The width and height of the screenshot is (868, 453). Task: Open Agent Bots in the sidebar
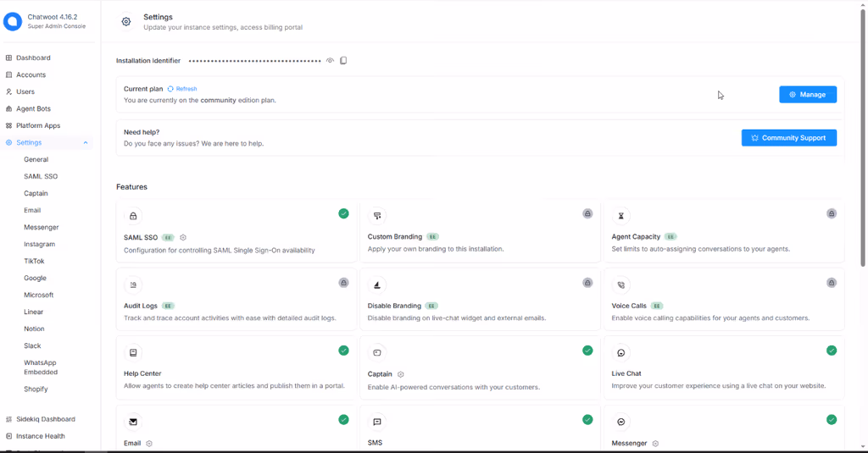click(33, 109)
